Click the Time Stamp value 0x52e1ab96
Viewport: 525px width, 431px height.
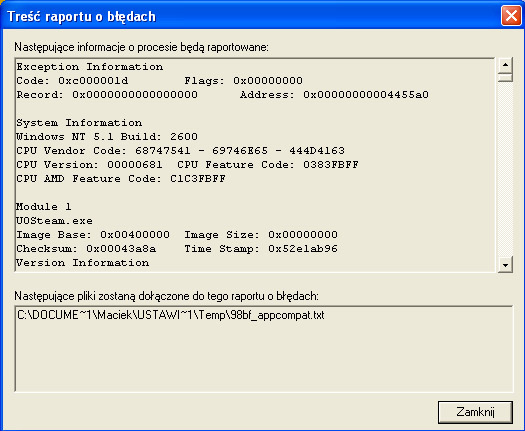[303, 249]
